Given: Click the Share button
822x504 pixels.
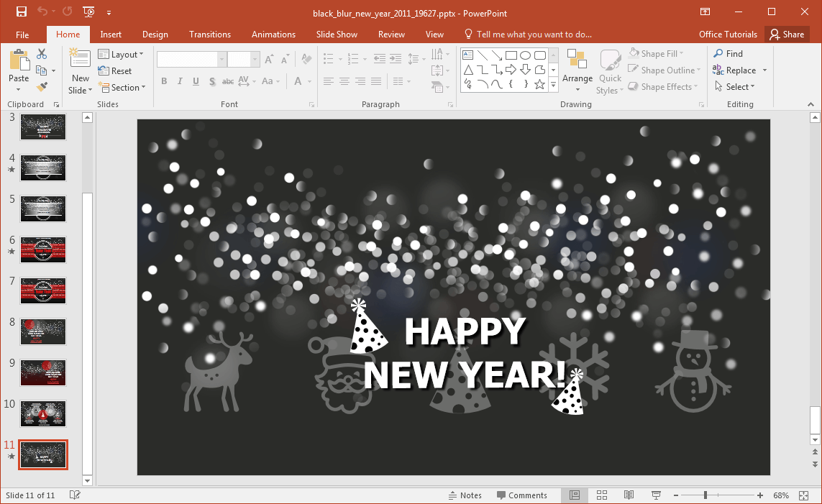Looking at the screenshot, I should [786, 35].
